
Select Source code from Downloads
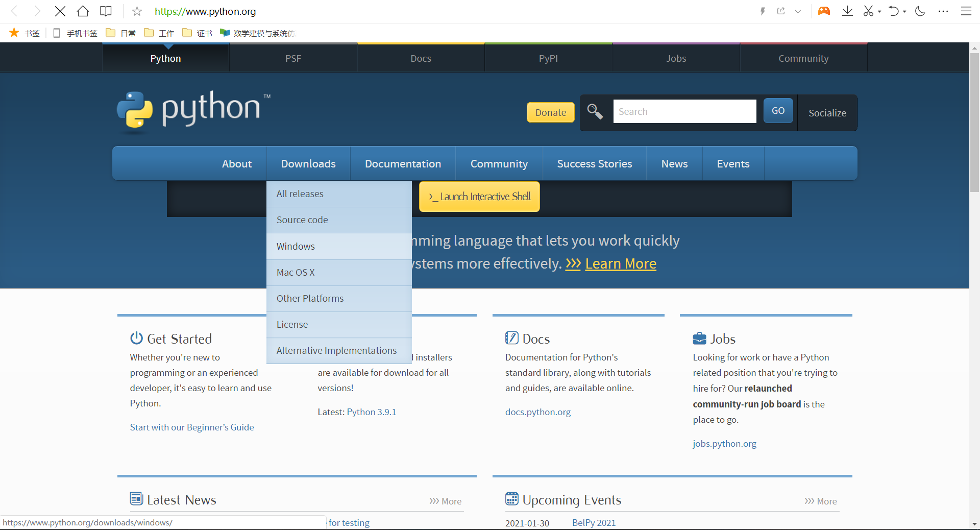click(x=339, y=220)
